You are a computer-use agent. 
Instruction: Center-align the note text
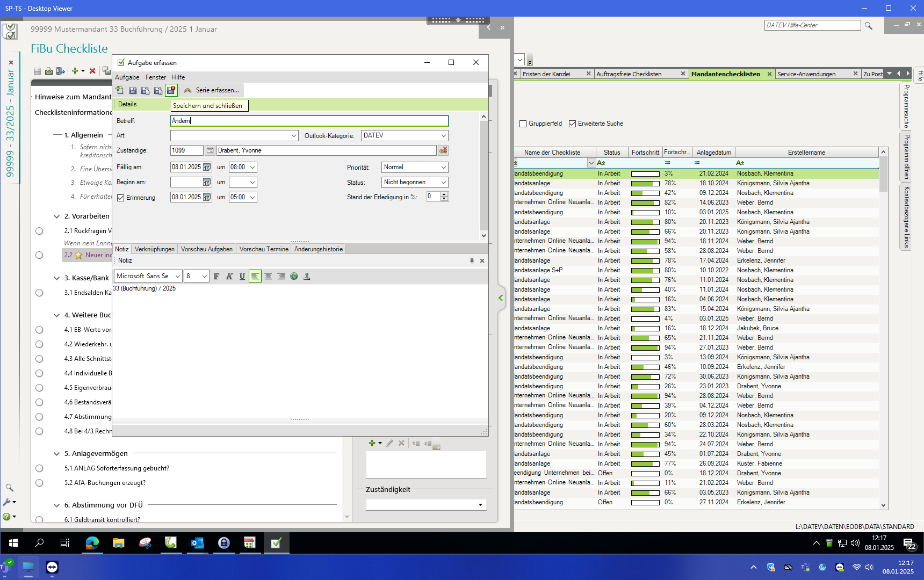pyautogui.click(x=268, y=277)
